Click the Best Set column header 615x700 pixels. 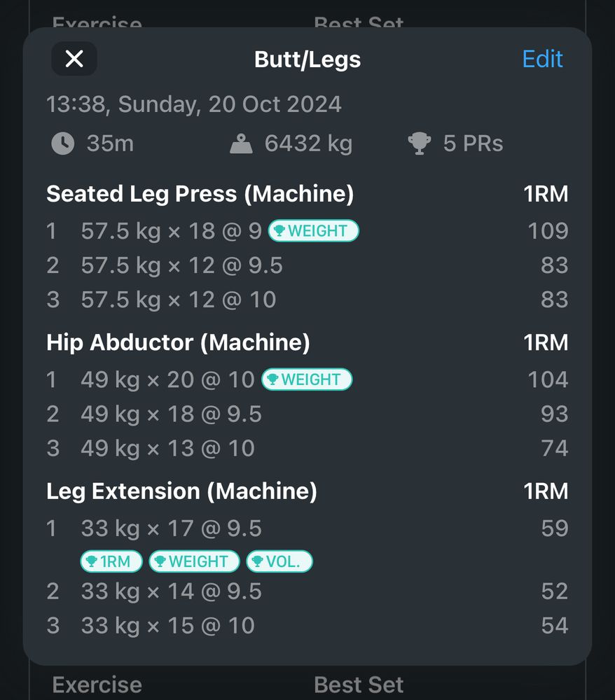pyautogui.click(x=359, y=685)
